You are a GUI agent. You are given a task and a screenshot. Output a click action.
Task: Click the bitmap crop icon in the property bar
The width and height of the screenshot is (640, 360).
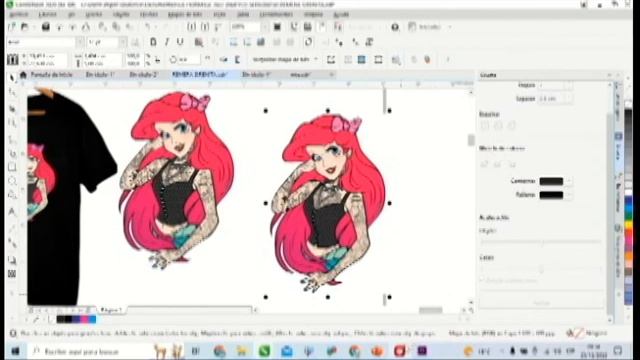(331, 60)
